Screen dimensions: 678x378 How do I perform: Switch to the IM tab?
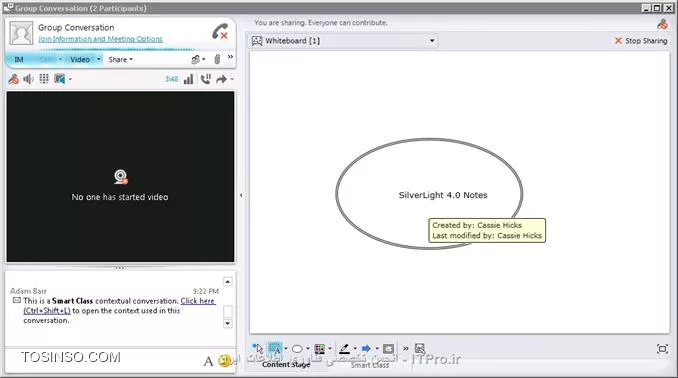click(19, 60)
